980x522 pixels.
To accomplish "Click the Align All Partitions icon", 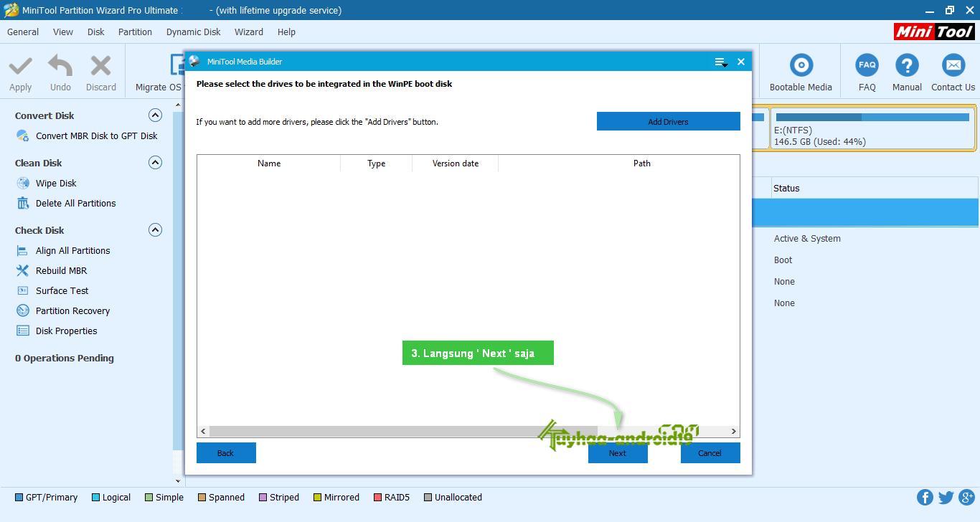I will (22, 250).
